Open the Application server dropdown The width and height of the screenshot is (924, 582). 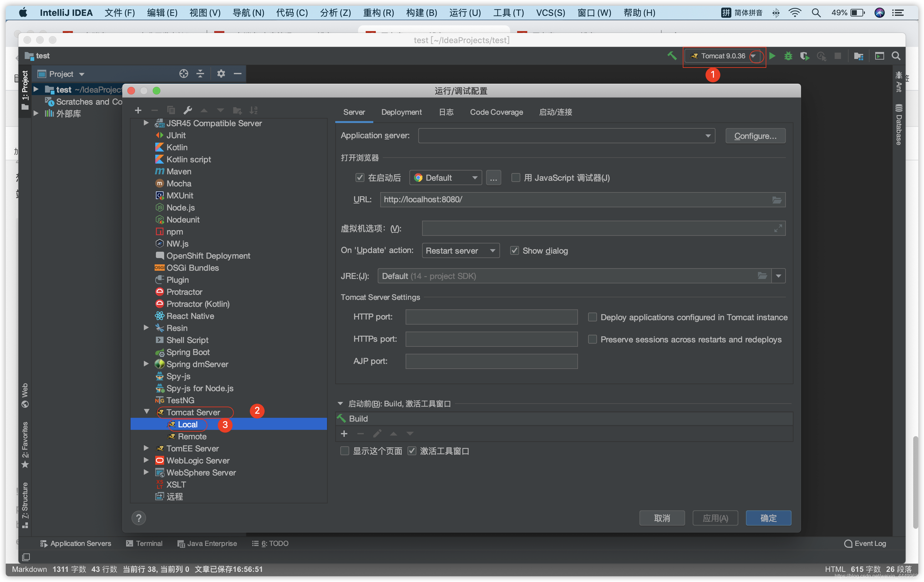point(566,136)
